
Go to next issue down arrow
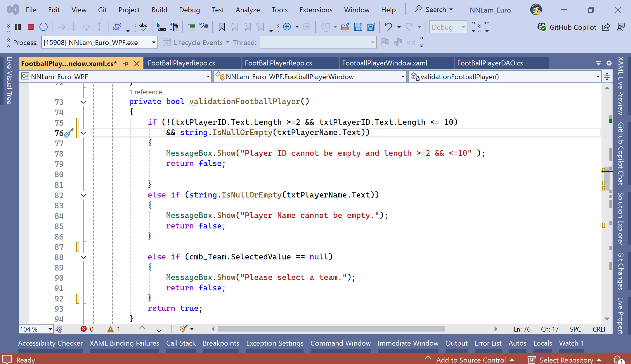pos(159,329)
